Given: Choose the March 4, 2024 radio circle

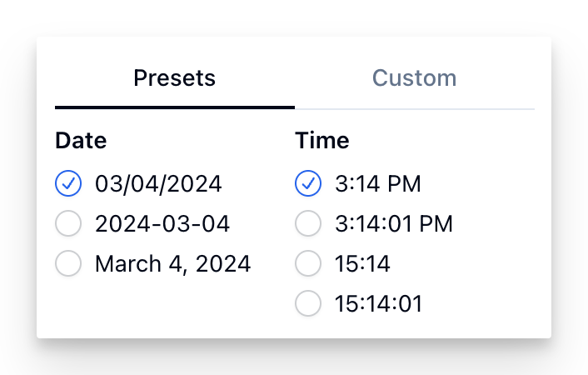Looking at the screenshot, I should click(68, 264).
